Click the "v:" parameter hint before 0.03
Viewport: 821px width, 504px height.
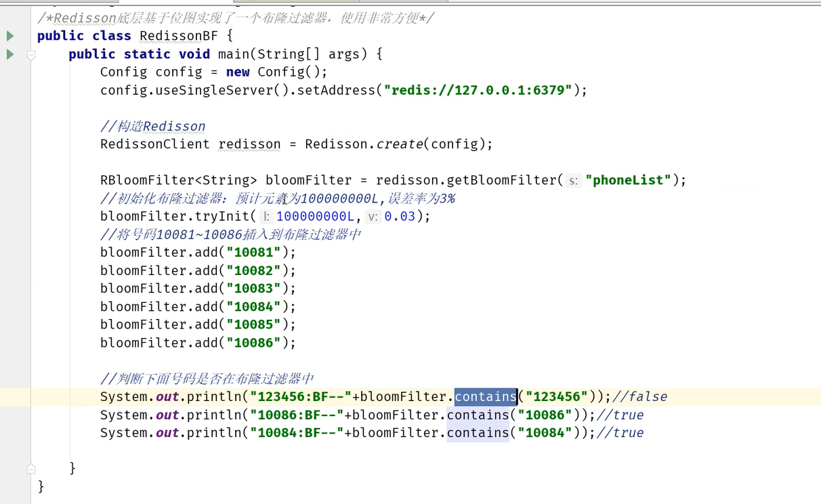click(x=373, y=217)
